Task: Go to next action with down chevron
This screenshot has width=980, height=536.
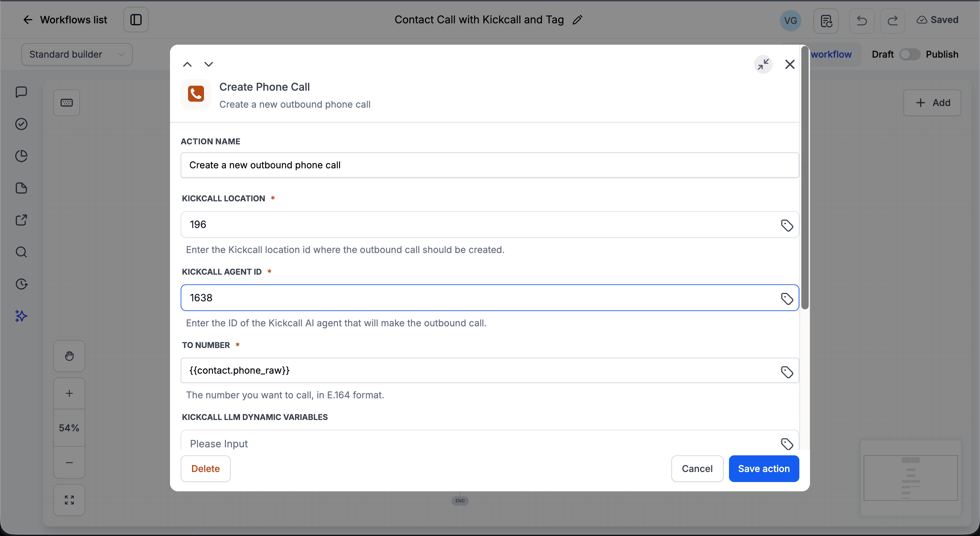Action: pos(208,64)
